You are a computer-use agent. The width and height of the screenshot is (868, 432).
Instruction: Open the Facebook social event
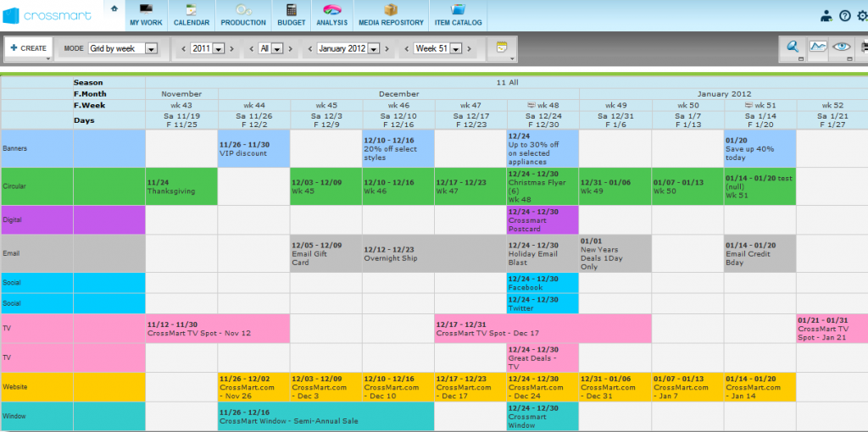(x=543, y=283)
